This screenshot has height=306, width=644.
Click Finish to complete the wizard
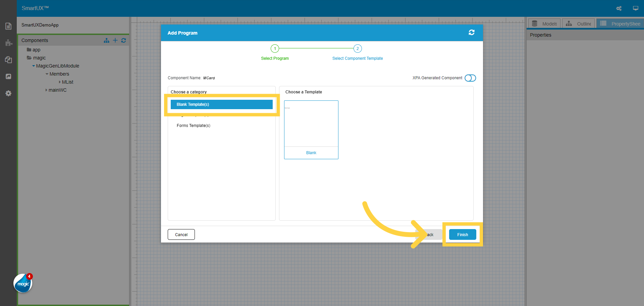[x=462, y=234]
